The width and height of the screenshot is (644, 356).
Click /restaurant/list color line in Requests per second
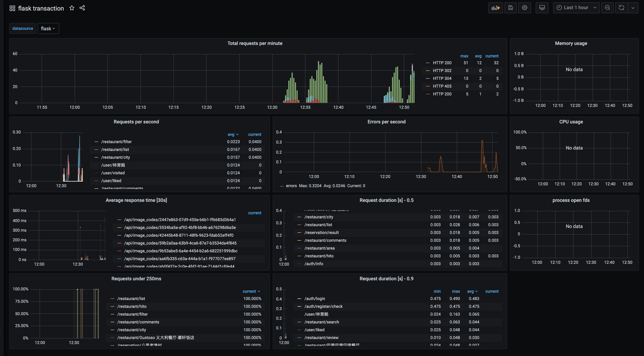coord(96,149)
